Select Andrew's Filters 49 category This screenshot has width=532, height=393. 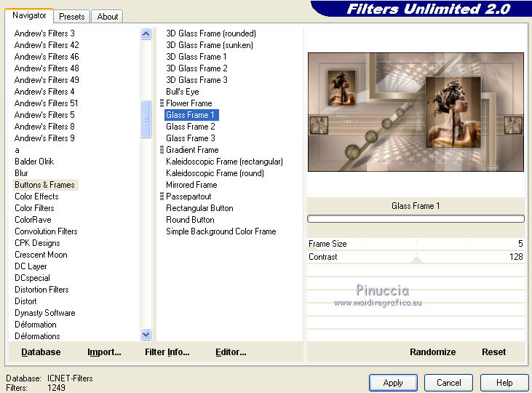click(47, 80)
